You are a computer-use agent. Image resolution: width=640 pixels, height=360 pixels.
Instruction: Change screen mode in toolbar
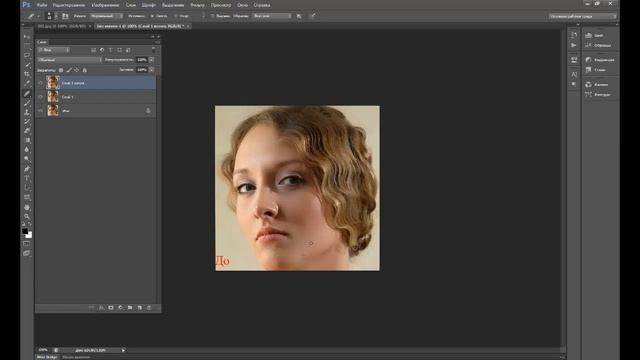[x=27, y=253]
